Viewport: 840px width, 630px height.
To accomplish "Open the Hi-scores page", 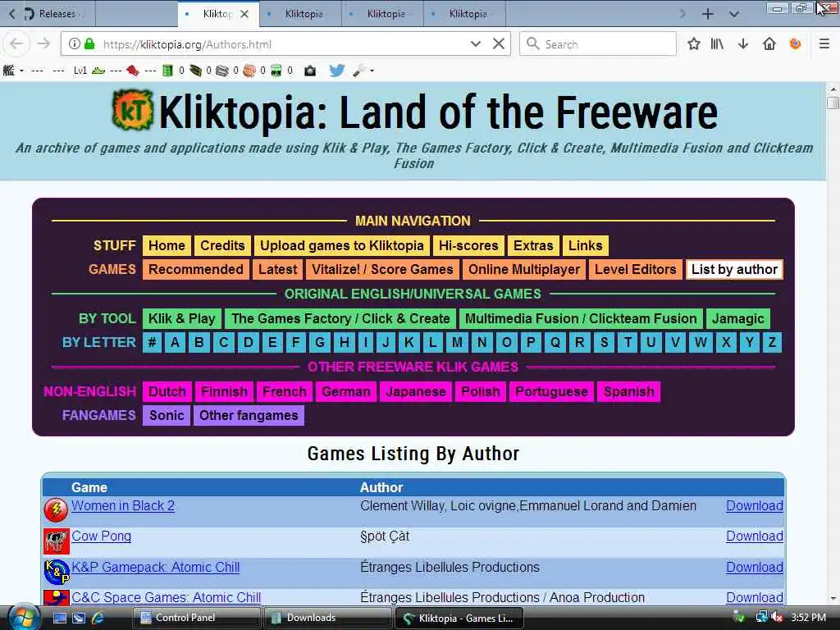I will [468, 245].
